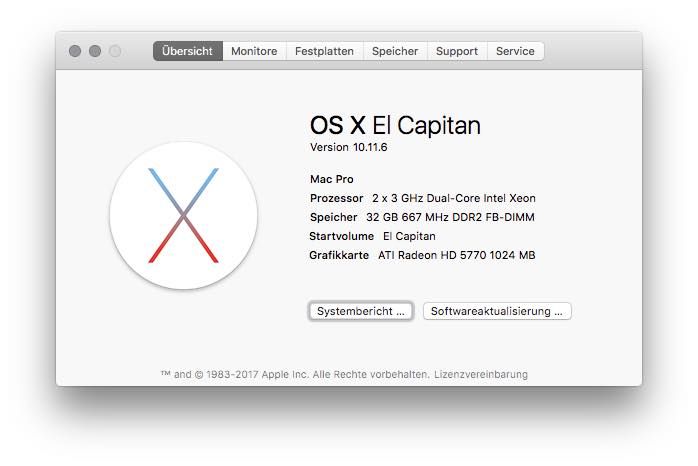
Task: Open Softwareaktualisierung
Action: [x=497, y=311]
